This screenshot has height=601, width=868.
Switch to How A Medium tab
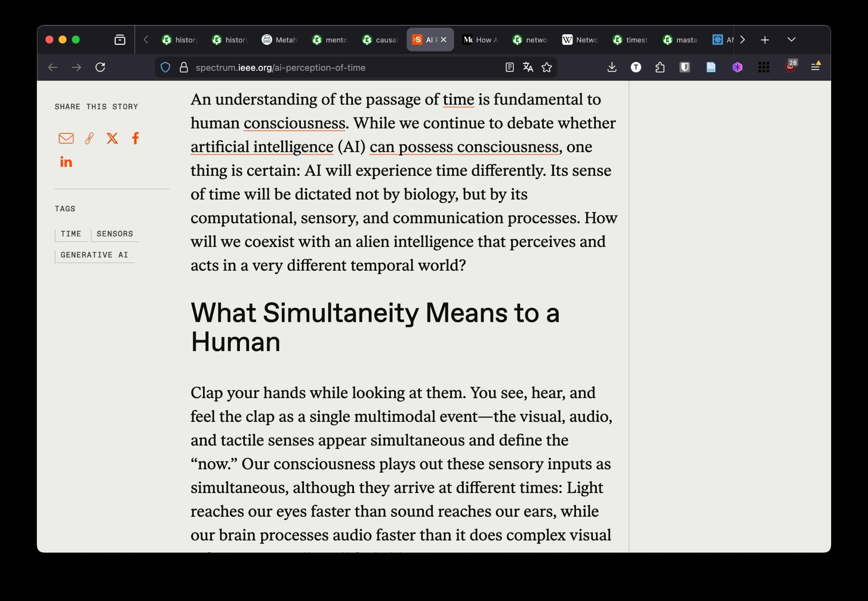(x=480, y=40)
